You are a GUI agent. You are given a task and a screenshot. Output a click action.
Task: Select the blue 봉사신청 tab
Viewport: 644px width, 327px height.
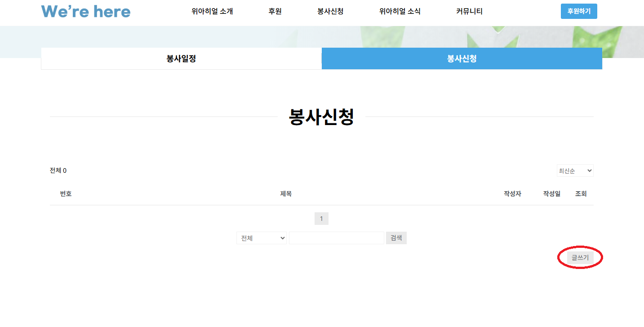[462, 59]
